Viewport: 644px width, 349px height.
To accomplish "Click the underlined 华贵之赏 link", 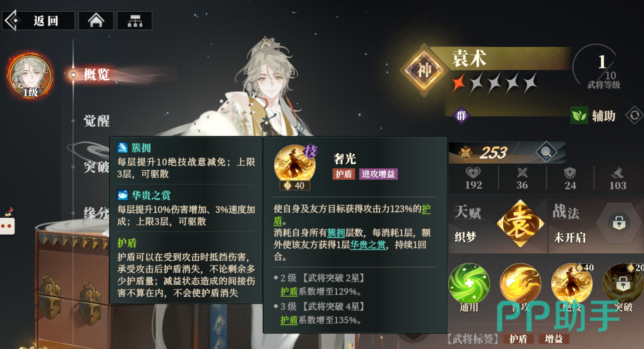I will click(x=368, y=245).
